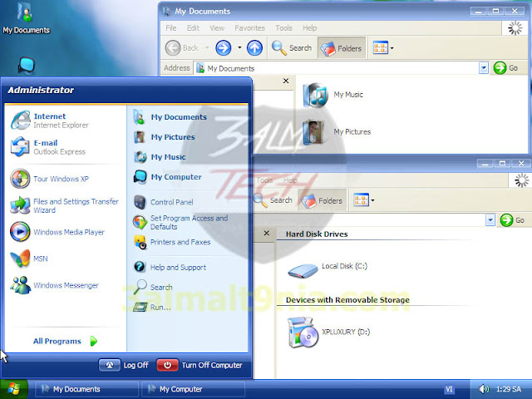The width and height of the screenshot is (532, 399).
Task: Click My Documents address field
Action: point(336,68)
